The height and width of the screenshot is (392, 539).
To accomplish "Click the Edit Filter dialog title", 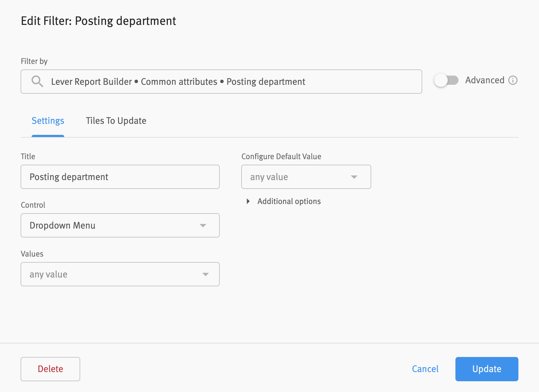I will [x=98, y=21].
